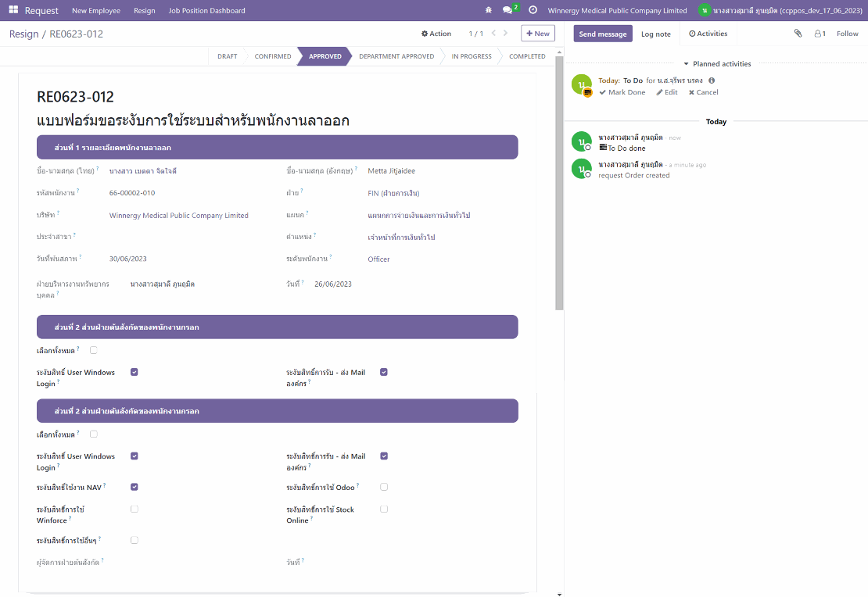Open the chat messages icon with badge
Viewport: 868px width, 597px height.
(508, 10)
